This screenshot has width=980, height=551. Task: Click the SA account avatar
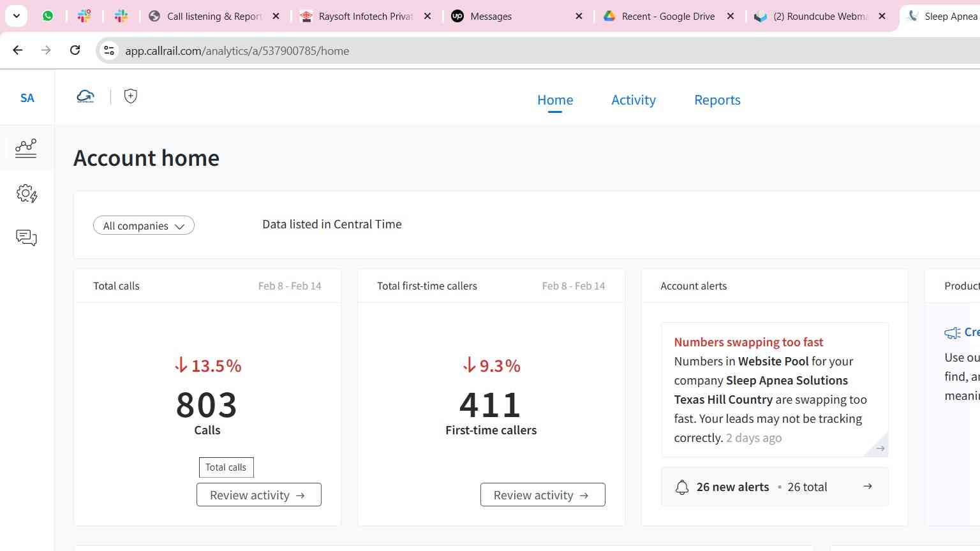(27, 98)
